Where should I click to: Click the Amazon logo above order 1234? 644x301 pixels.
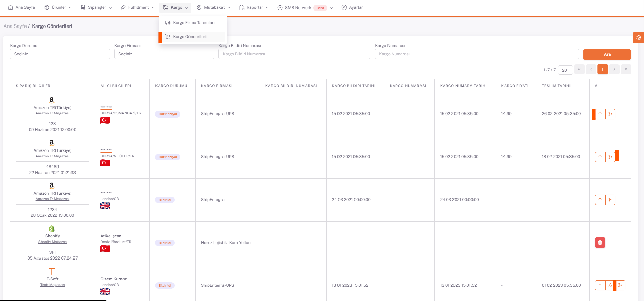pyautogui.click(x=52, y=185)
